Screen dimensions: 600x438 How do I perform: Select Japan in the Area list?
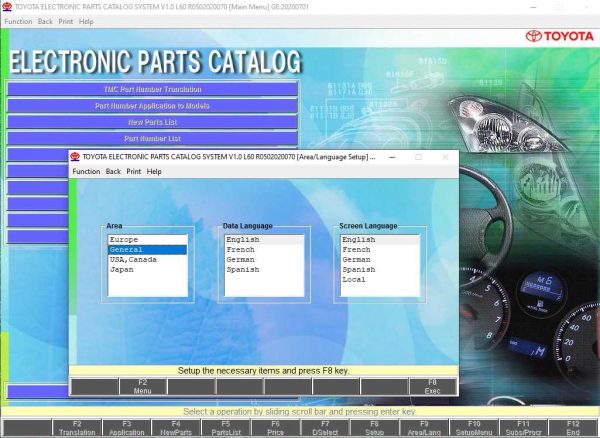(x=148, y=270)
